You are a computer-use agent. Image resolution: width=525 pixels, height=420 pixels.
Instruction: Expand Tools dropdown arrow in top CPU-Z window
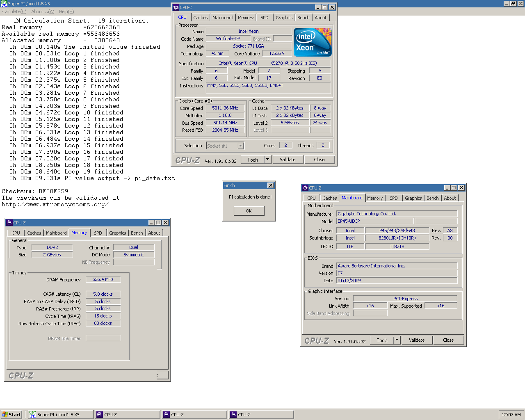pos(268,160)
